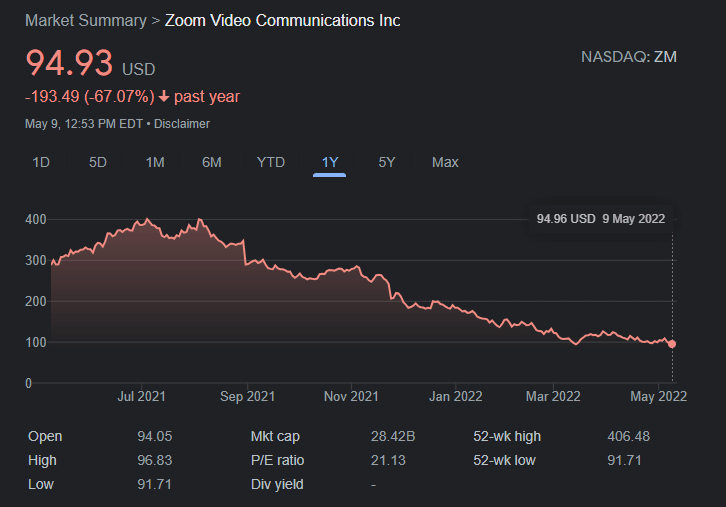This screenshot has width=726, height=507.
Task: Click the red downward arrow icon
Action: [165, 97]
